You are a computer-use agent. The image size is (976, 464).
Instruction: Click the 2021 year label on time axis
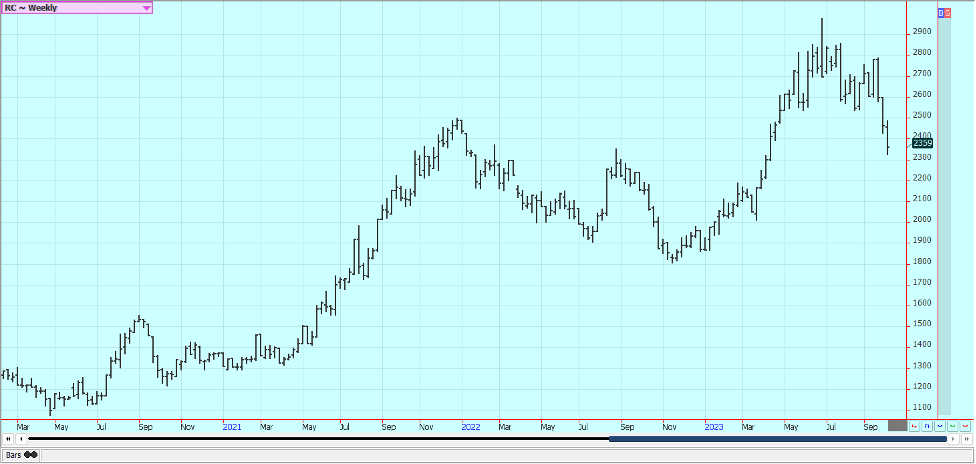232,427
